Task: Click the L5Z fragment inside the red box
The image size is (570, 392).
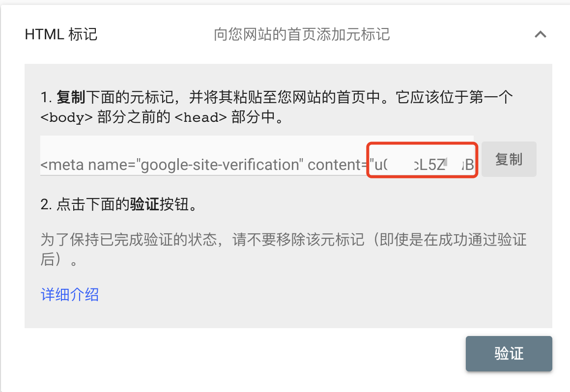Action: coord(432,165)
